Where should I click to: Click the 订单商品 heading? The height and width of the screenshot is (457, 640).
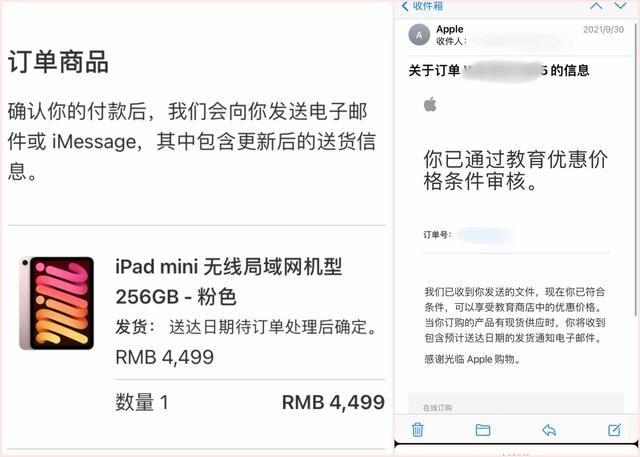(58, 62)
